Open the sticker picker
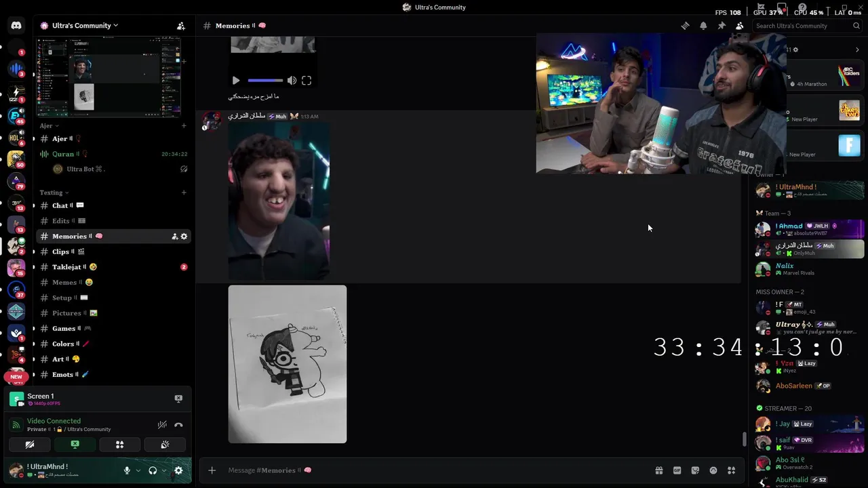868x488 pixels. point(695,470)
